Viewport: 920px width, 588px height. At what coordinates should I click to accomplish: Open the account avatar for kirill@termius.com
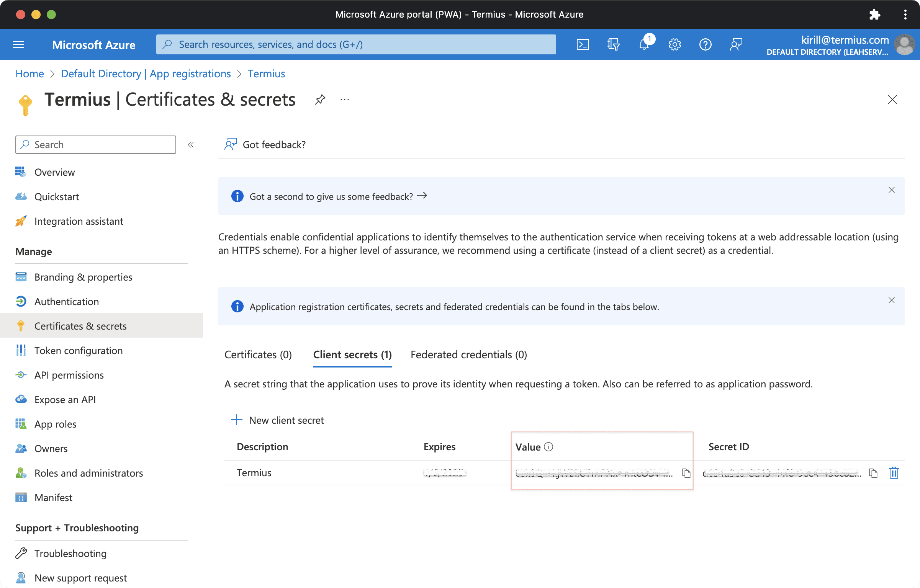(904, 45)
